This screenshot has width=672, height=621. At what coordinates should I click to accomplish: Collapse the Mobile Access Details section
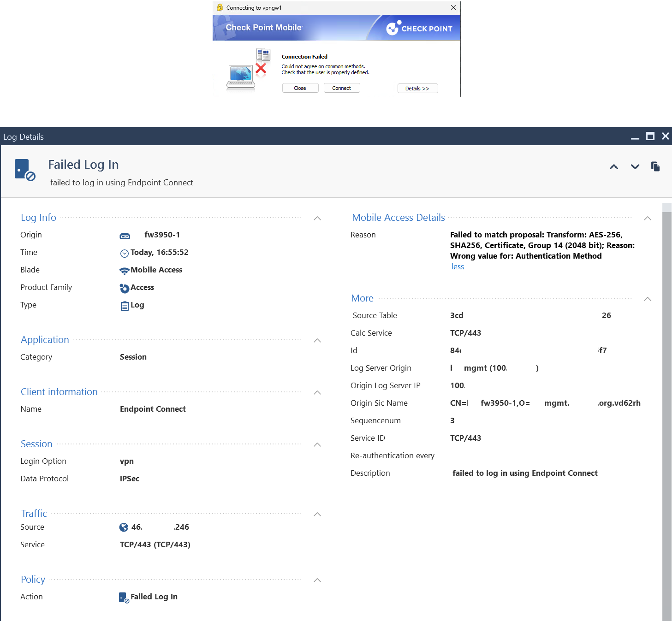tap(648, 218)
